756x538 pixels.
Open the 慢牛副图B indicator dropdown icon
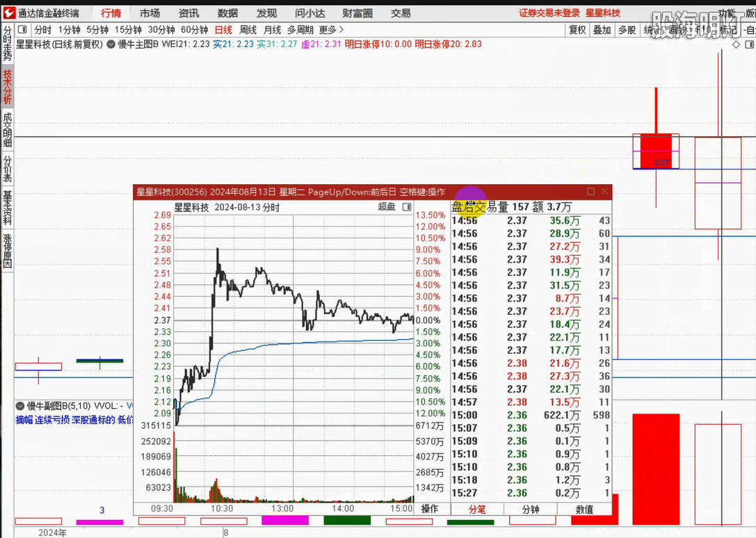[x=20, y=406]
